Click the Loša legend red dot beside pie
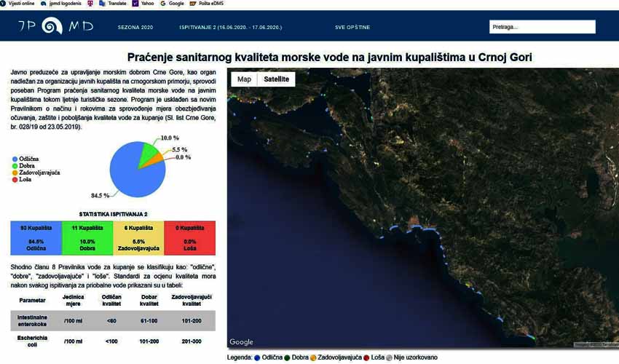The height and width of the screenshot is (364, 619). tap(15, 180)
